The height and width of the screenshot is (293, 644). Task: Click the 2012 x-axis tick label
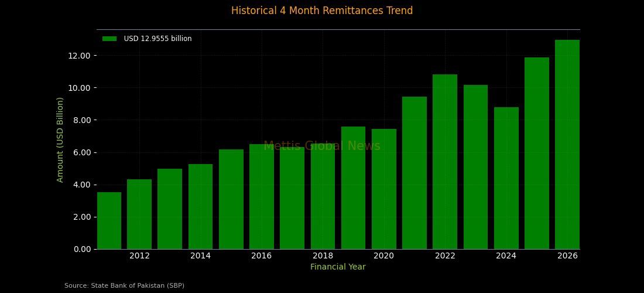pos(139,255)
